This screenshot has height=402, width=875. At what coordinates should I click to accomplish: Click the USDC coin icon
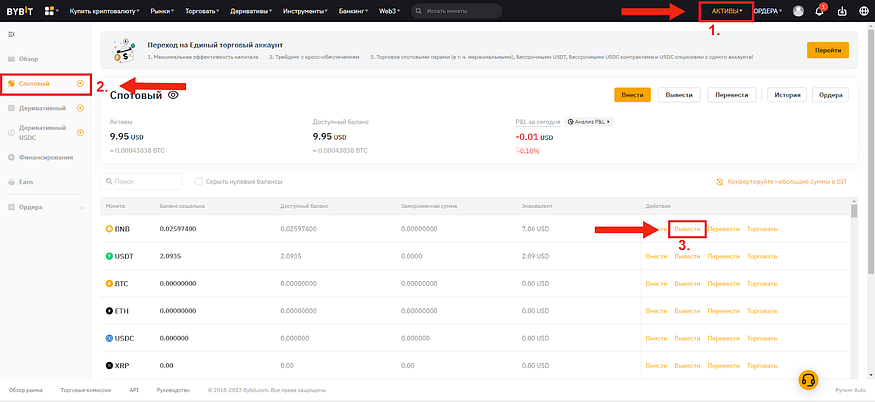coord(109,338)
